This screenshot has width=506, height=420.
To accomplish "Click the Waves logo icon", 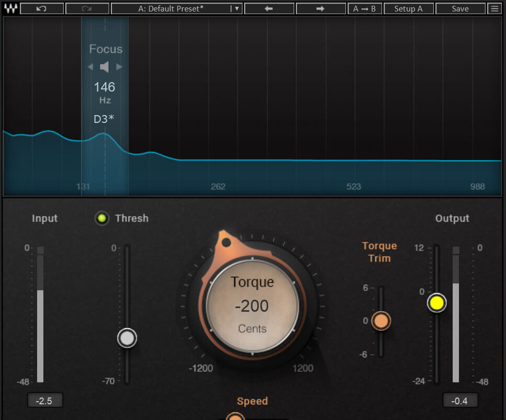I will [x=10, y=8].
